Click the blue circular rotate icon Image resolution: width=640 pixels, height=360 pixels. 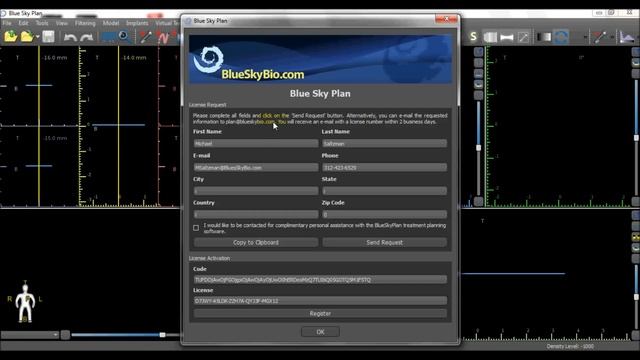[x=561, y=37]
